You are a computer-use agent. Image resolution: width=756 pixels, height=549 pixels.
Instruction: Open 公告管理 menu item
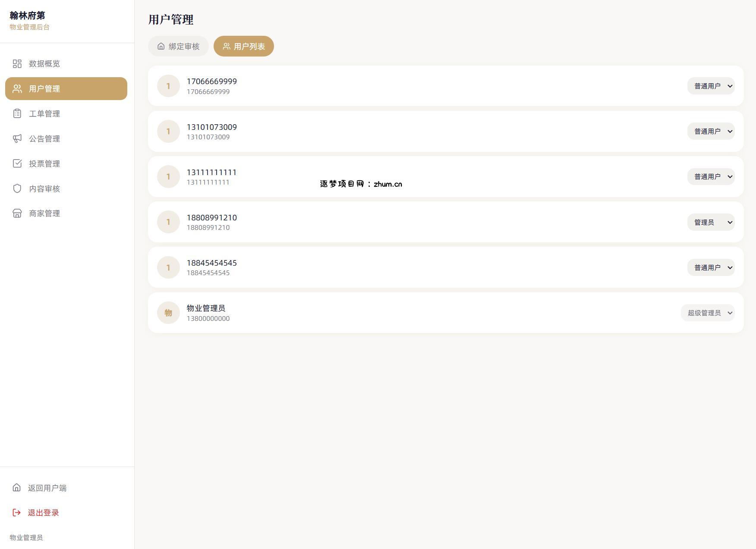tap(66, 139)
